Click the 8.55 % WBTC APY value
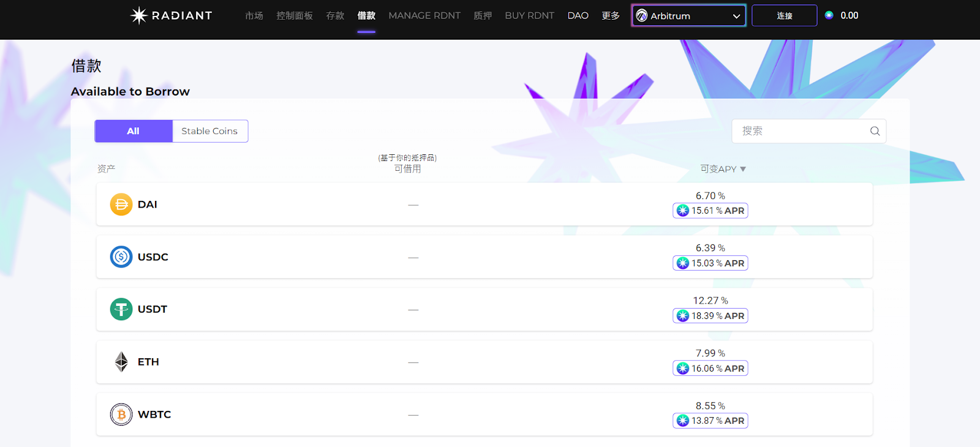Image resolution: width=980 pixels, height=447 pixels. coord(710,406)
